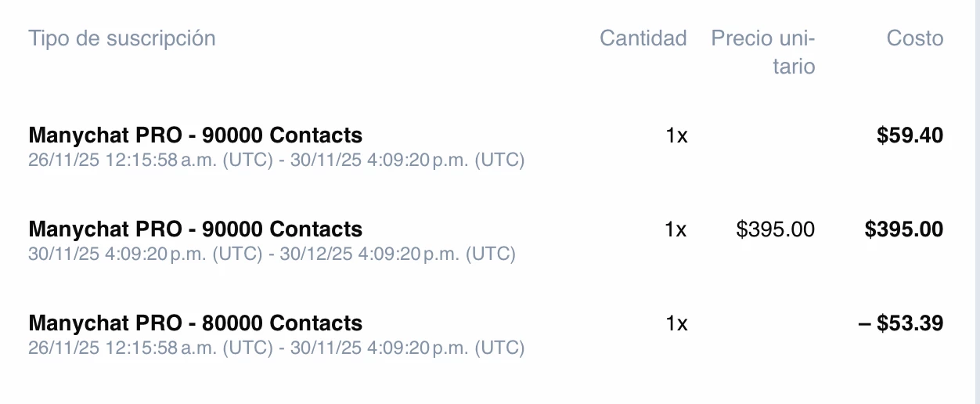Select the 26/11/25 start date under the $59.40 plan
This screenshot has width=980, height=404.
[63, 161]
